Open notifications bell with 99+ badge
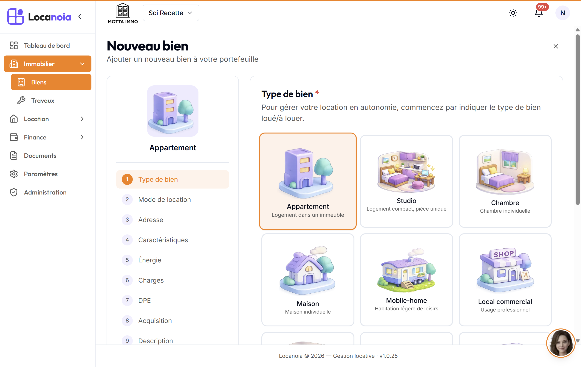 539,13
